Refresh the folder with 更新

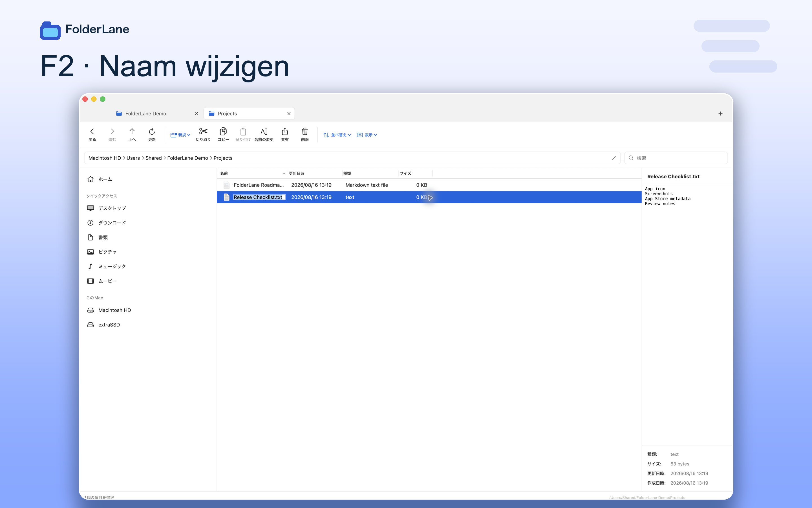coord(152,134)
